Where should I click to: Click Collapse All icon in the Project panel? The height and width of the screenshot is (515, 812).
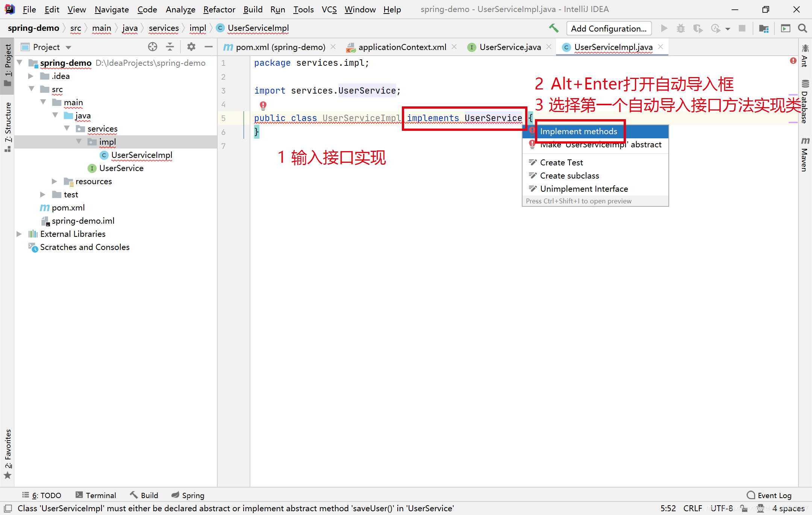click(x=170, y=47)
